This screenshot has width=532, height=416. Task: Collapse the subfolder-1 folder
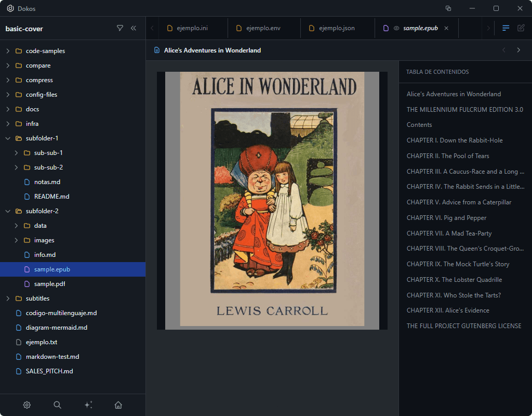coord(9,138)
